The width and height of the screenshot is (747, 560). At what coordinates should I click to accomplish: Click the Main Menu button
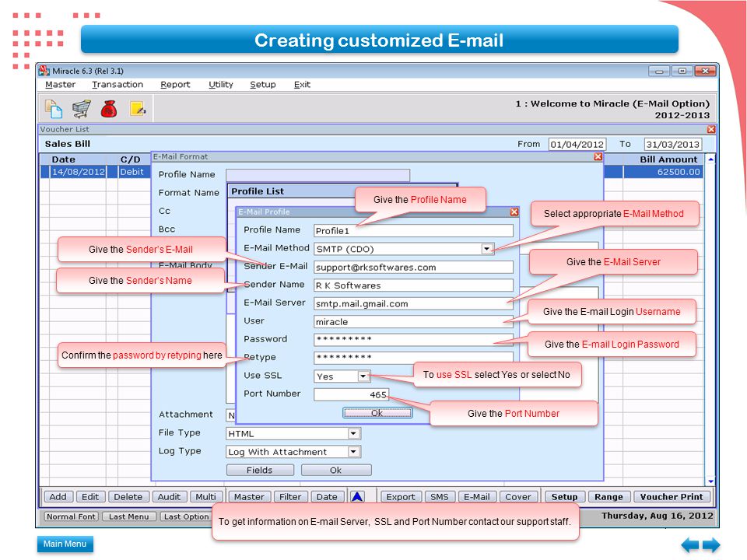tap(65, 544)
